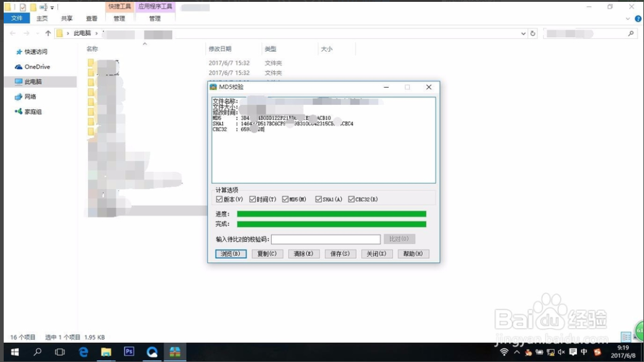Open address bar history dropdown
Viewport: 644px width, 362px height.
(x=523, y=34)
